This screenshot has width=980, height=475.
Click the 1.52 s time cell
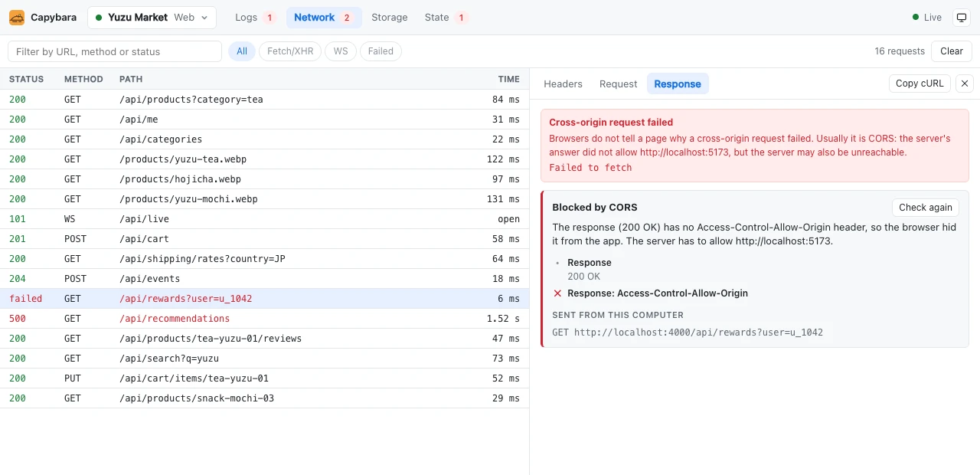pos(503,319)
